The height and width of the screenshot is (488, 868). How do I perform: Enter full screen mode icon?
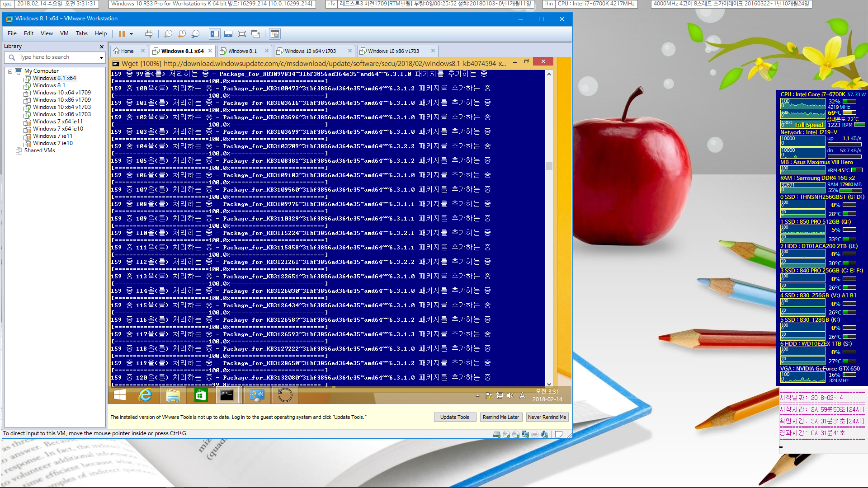242,34
